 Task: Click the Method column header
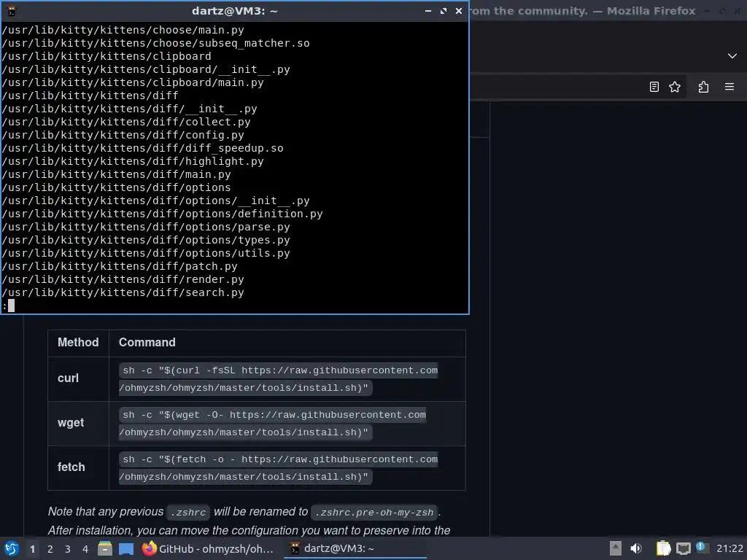79,343
